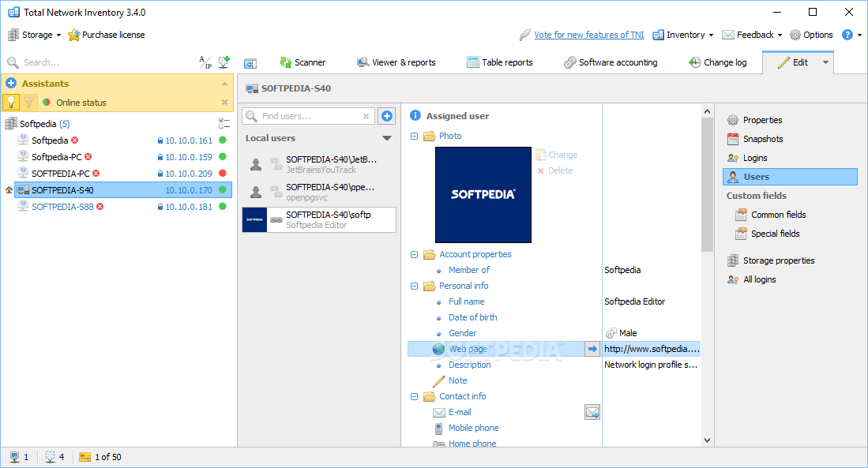868x468 pixels.
Task: Open All logins
Action: click(752, 279)
